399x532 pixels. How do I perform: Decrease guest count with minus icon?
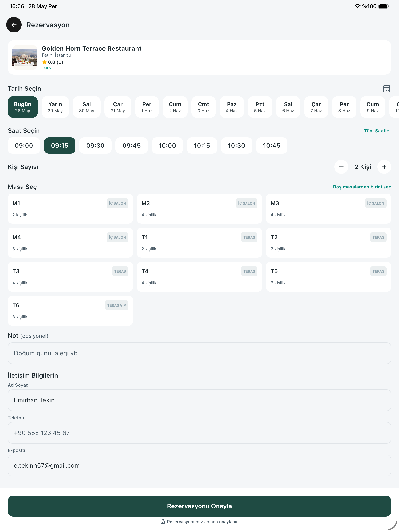tap(341, 167)
